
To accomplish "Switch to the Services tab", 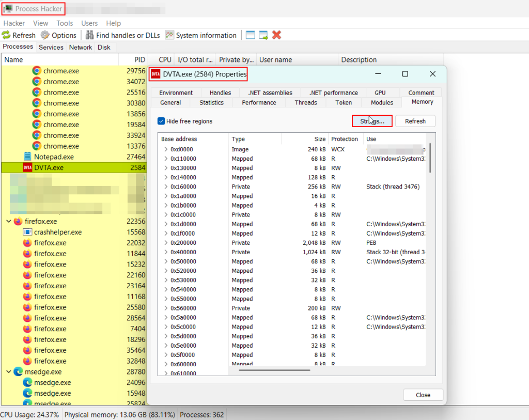I will pos(51,47).
